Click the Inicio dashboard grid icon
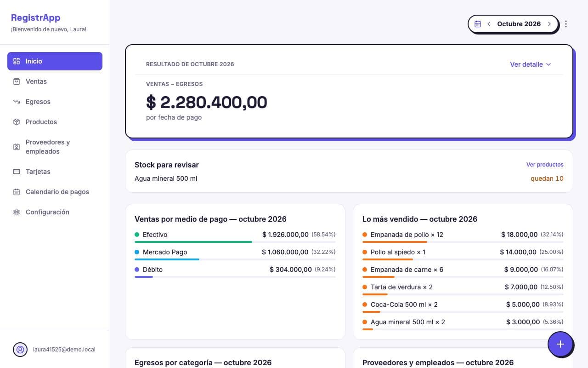 click(x=17, y=61)
